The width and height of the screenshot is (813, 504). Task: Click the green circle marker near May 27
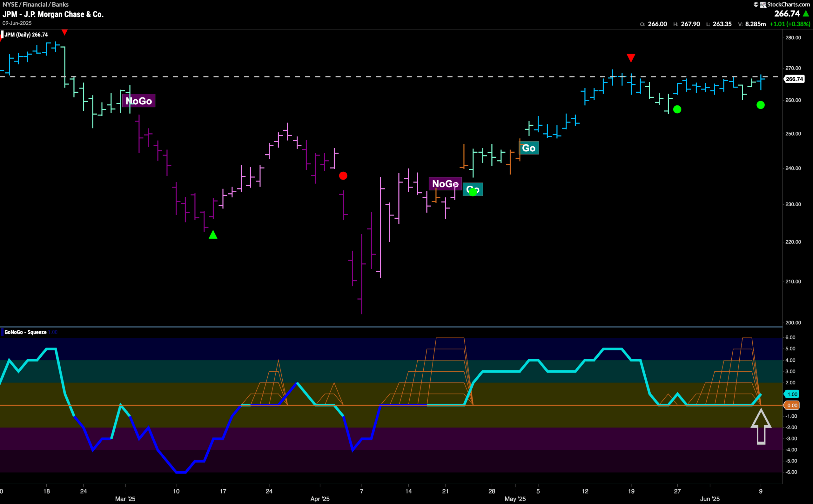click(677, 109)
